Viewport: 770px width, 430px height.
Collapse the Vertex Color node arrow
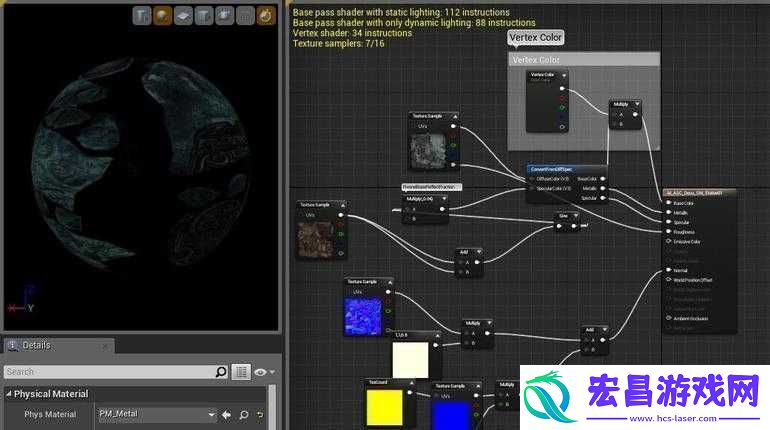coord(564,76)
